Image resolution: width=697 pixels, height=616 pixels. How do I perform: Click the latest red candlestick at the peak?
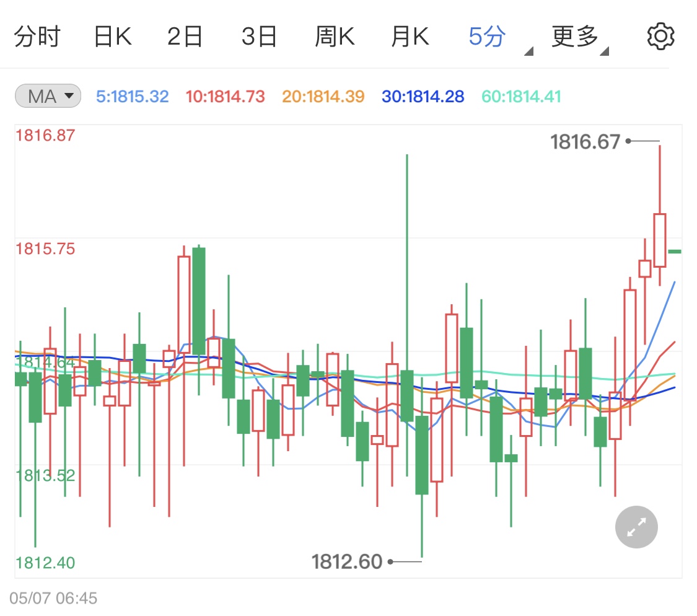[x=660, y=240]
